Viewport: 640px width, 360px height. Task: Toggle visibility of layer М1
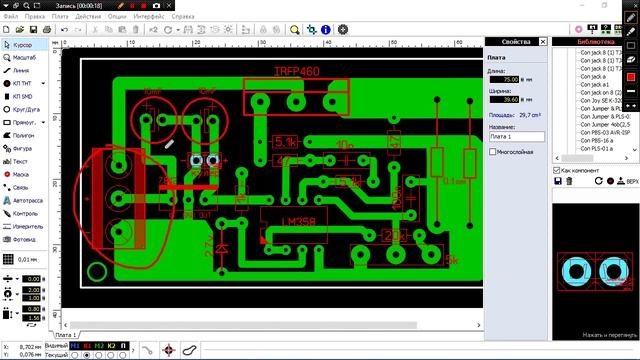pos(75,346)
